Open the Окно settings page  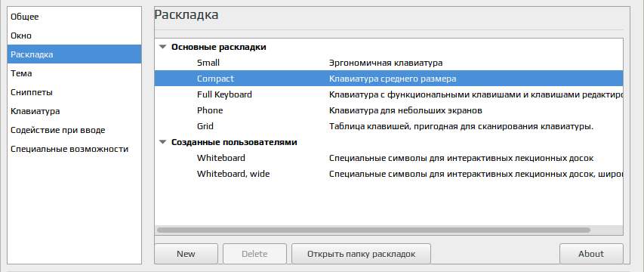coord(74,36)
